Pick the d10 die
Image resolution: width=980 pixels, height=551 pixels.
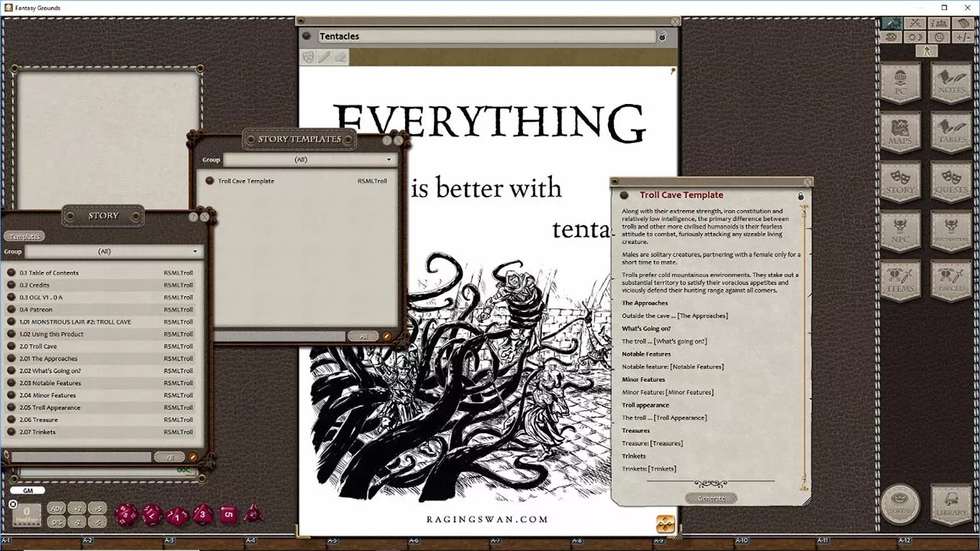177,516
